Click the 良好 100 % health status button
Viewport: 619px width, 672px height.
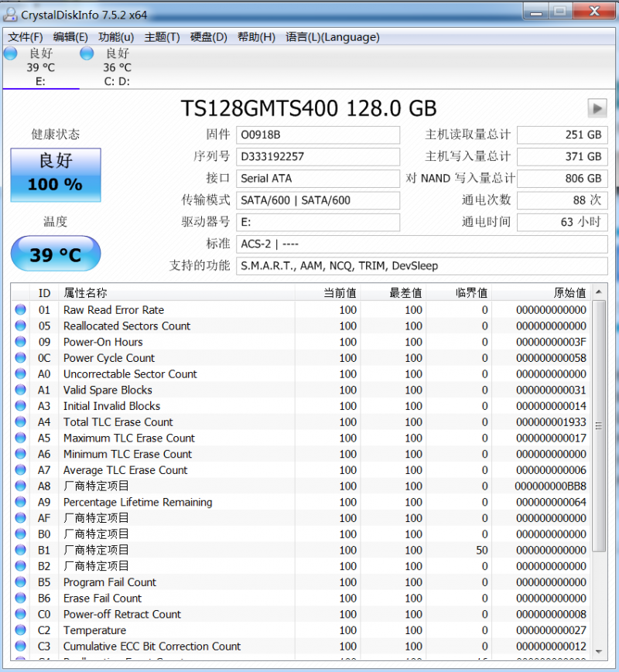(56, 175)
